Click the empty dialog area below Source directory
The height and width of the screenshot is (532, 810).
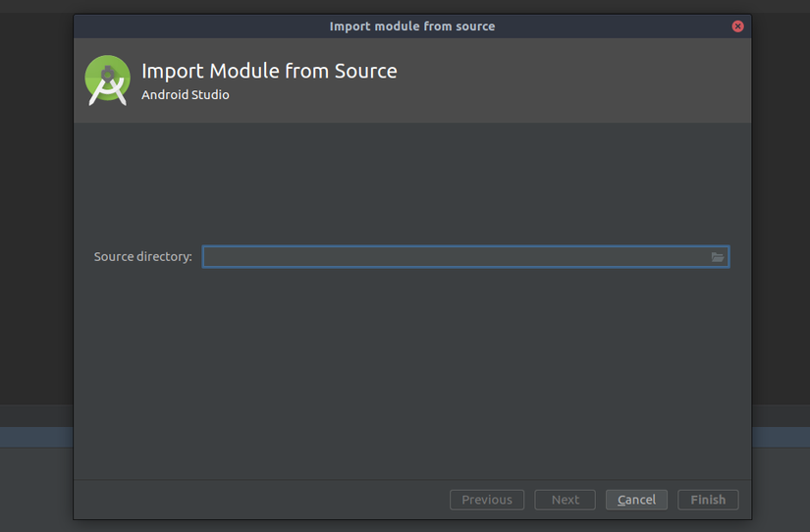point(412,373)
